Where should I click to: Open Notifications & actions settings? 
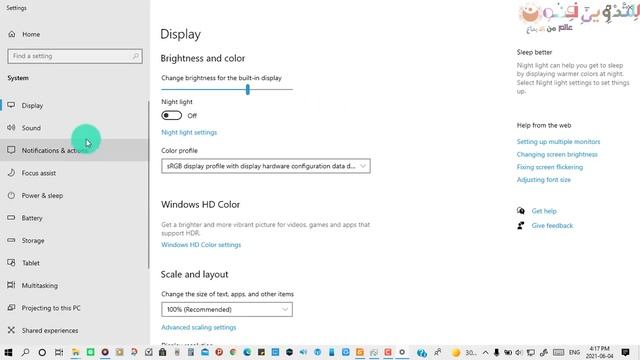pyautogui.click(x=73, y=150)
